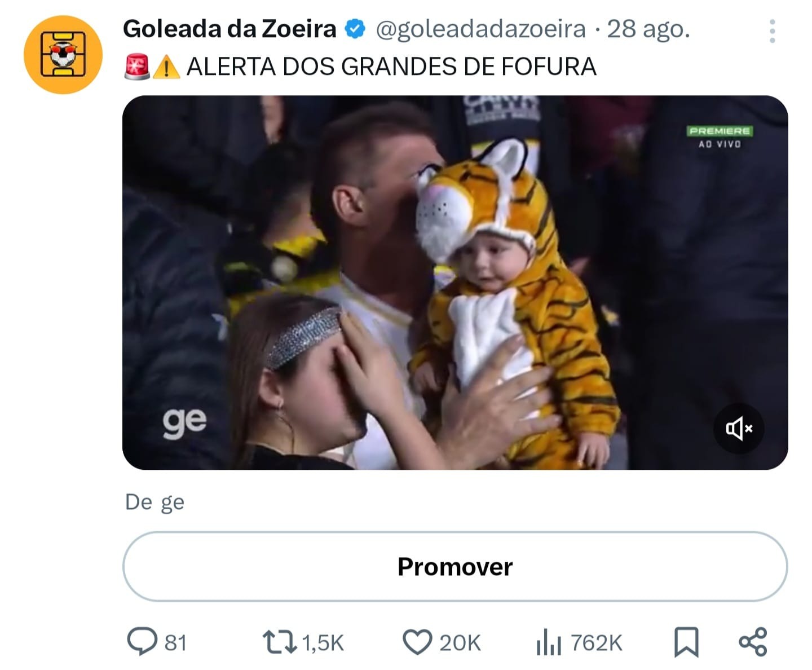812x670 pixels.
Task: Click the 1,5K reposts count
Action: pyautogui.click(x=323, y=643)
